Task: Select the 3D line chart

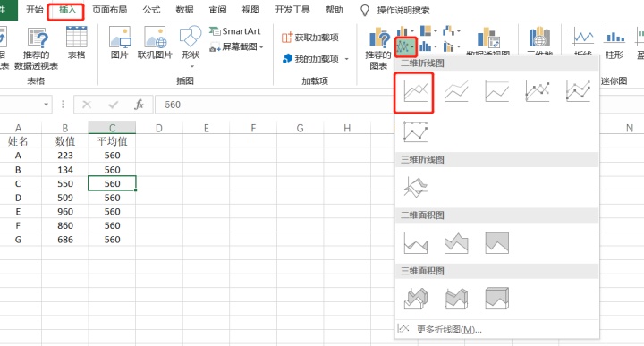Action: pyautogui.click(x=415, y=187)
